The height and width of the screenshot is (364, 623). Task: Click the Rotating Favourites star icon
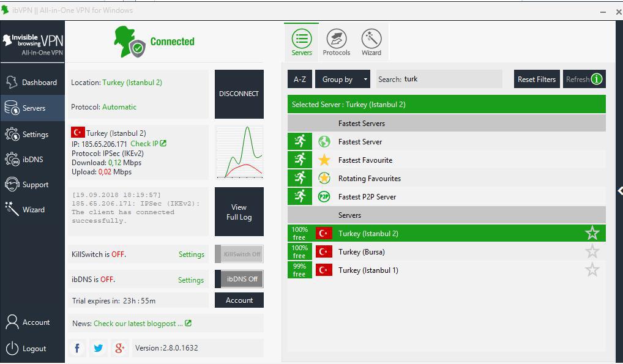[324, 178]
